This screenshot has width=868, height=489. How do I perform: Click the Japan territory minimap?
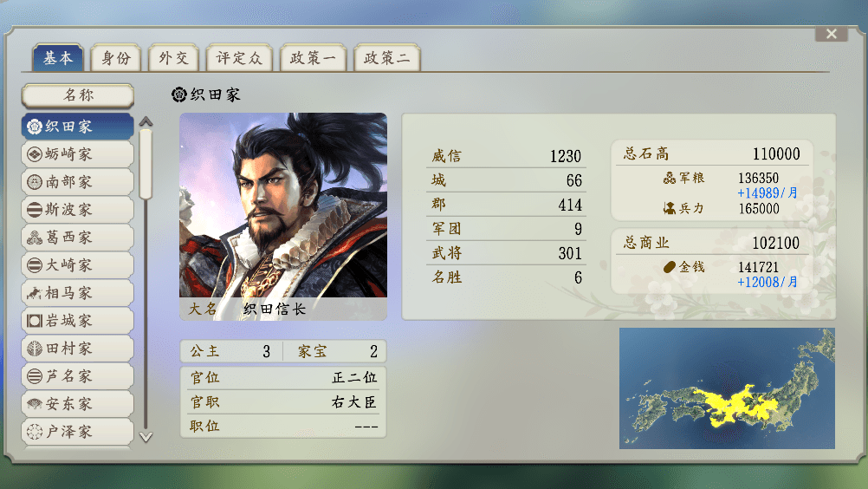[727, 388]
